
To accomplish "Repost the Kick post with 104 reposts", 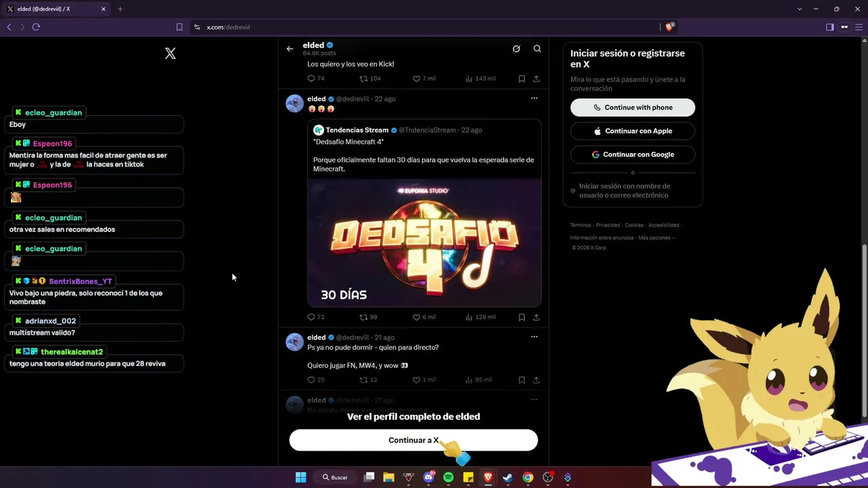I will pos(370,79).
